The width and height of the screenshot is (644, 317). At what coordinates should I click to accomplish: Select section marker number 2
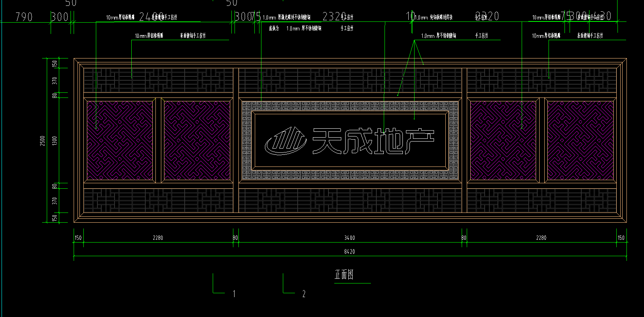pyautogui.click(x=304, y=294)
